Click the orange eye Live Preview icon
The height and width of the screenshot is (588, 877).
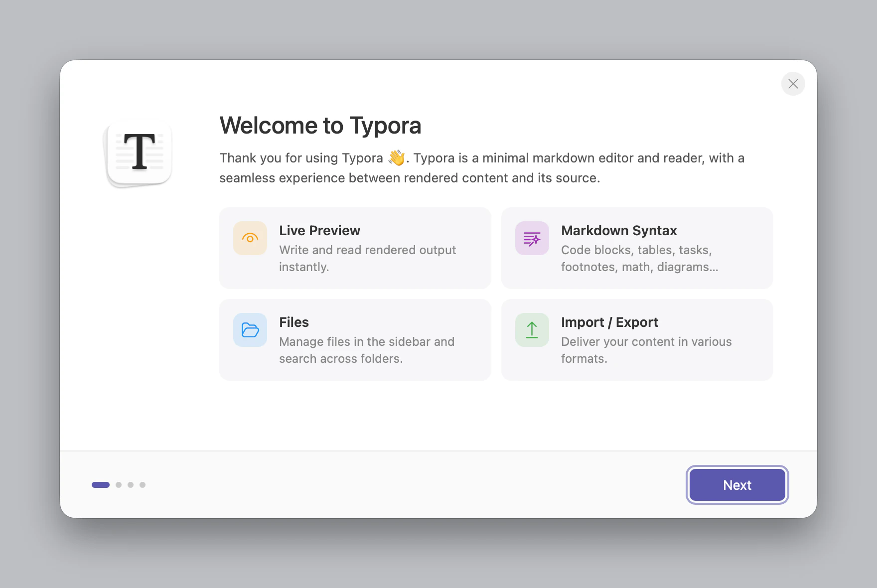coord(250,238)
